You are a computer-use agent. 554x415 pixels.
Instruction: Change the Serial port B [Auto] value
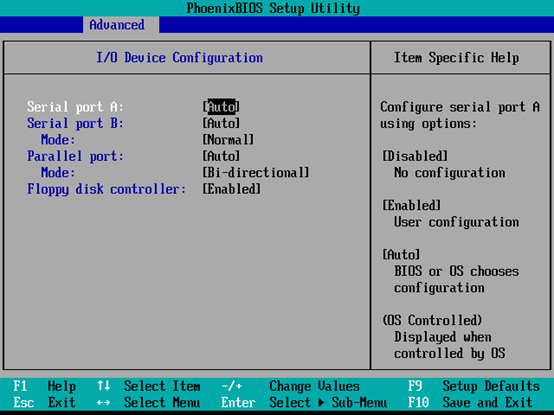[x=221, y=123]
